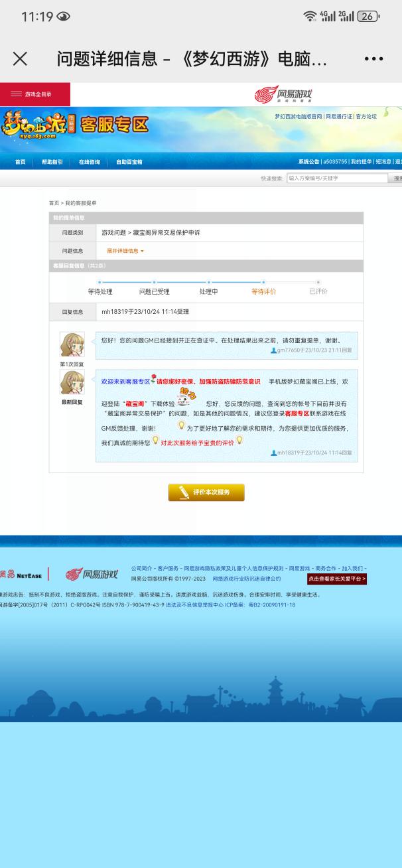Click 对此次服务给予宝贵的评价 link
This screenshot has height=868, width=402.
point(197,443)
